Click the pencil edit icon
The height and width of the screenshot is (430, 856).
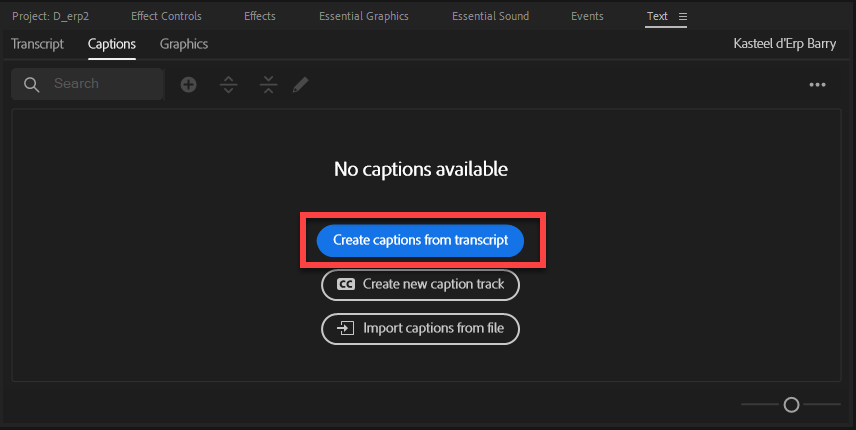pyautogui.click(x=300, y=85)
